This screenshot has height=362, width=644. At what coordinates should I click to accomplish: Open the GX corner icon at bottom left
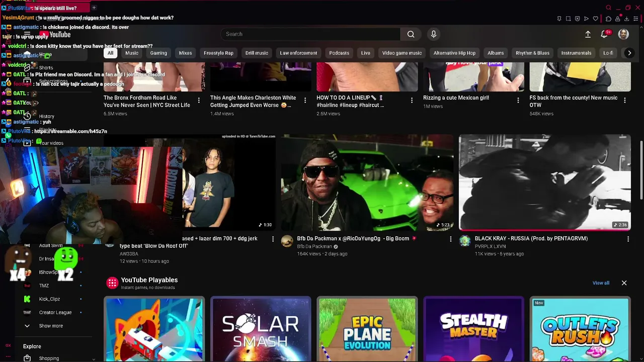(x=8, y=345)
